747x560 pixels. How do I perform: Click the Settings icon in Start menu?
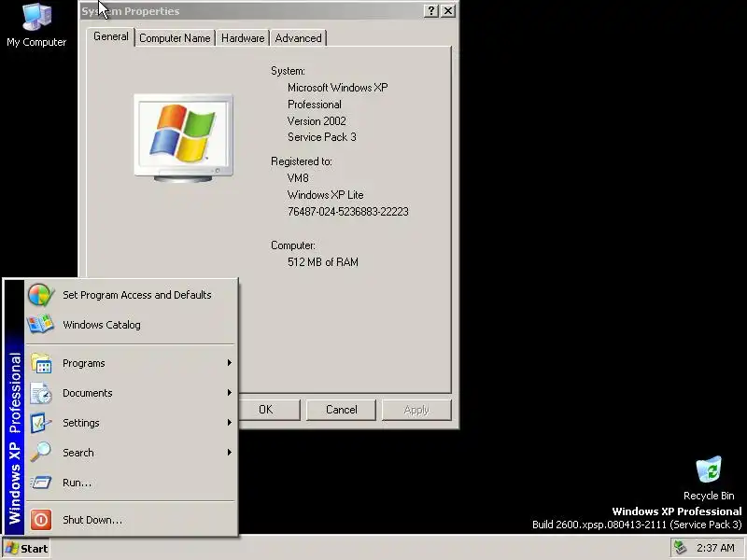point(40,423)
